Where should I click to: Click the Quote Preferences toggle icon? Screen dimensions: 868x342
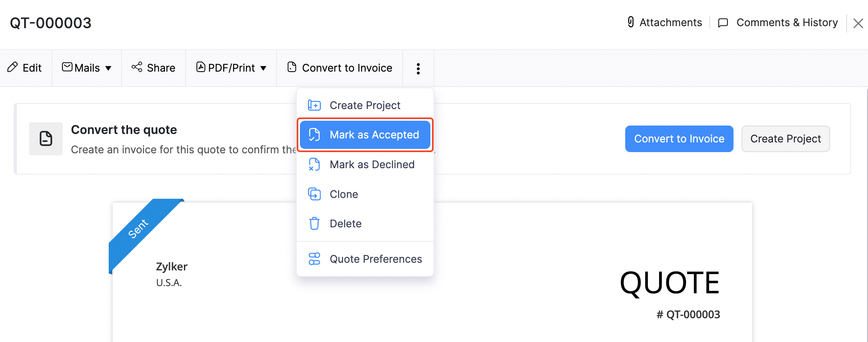click(x=314, y=259)
